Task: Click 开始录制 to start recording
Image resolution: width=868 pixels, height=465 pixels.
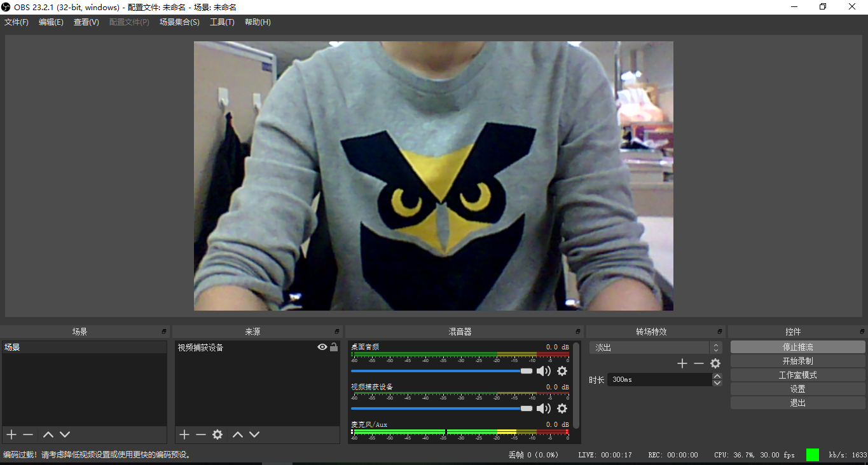Action: [x=798, y=361]
